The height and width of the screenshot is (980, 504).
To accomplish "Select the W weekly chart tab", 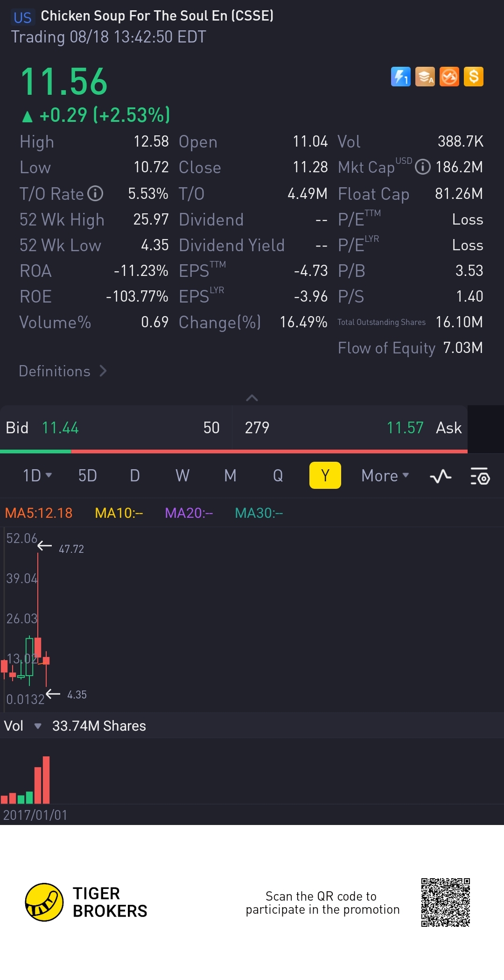I will point(182,476).
